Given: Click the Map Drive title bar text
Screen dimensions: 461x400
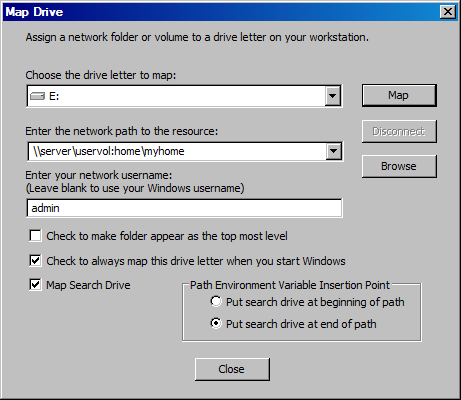Looking at the screenshot, I should (x=34, y=12).
